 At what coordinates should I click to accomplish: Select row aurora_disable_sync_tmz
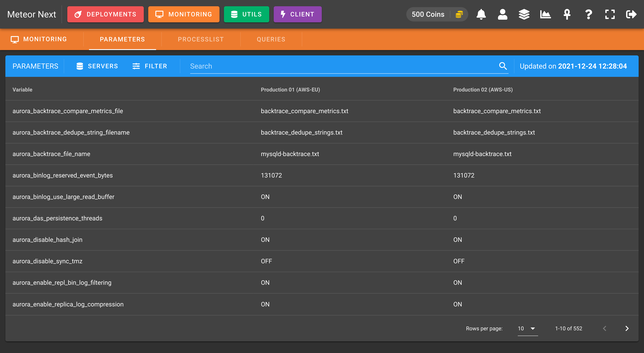tap(322, 261)
